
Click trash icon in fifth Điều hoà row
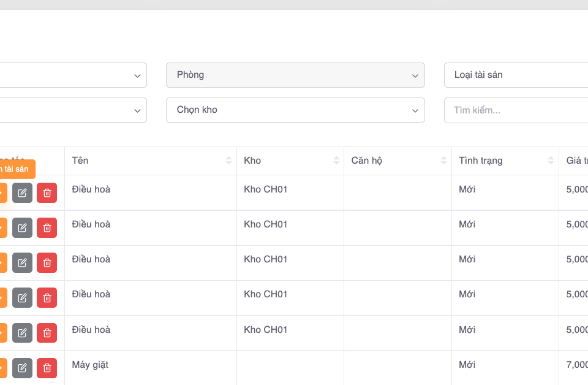[47, 333]
